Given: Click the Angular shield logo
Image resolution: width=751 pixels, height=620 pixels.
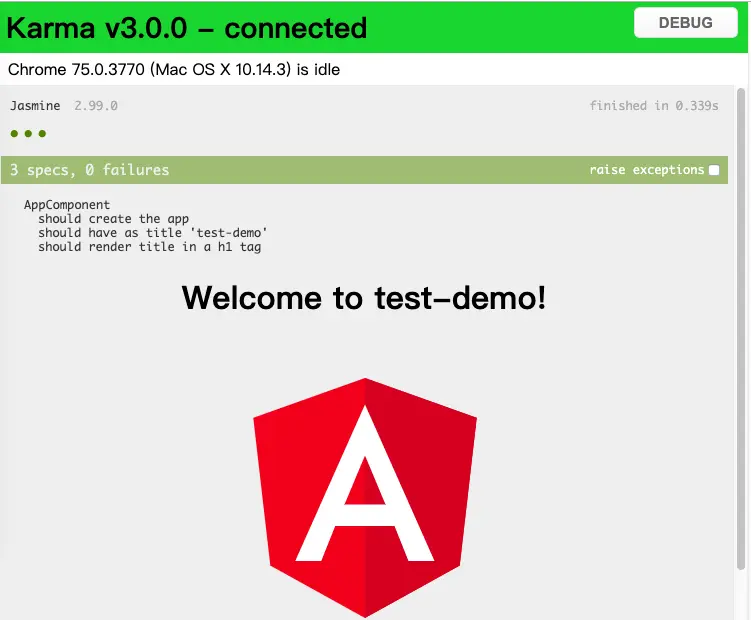Looking at the screenshot, I should 365,497.
